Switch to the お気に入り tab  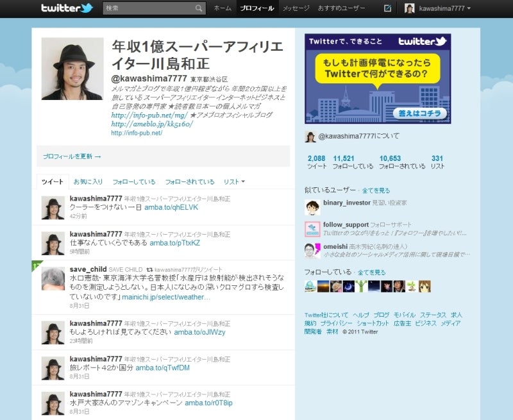pyautogui.click(x=88, y=181)
